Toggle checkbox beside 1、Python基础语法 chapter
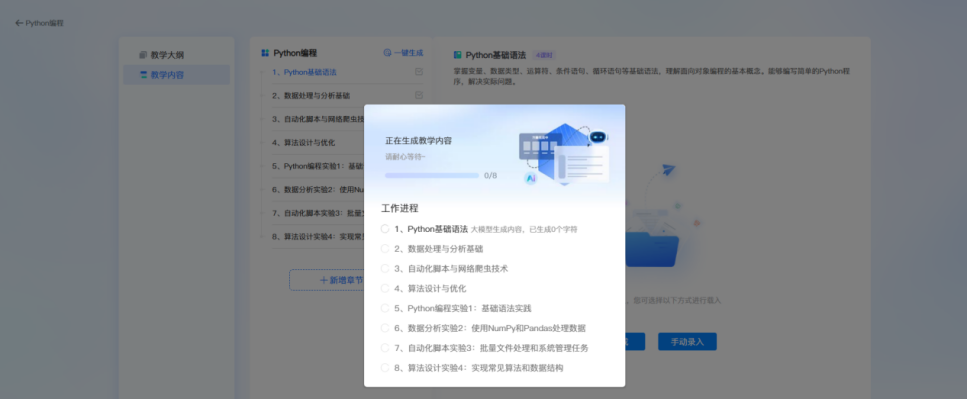Viewport: 968px width, 400px height. pyautogui.click(x=419, y=72)
